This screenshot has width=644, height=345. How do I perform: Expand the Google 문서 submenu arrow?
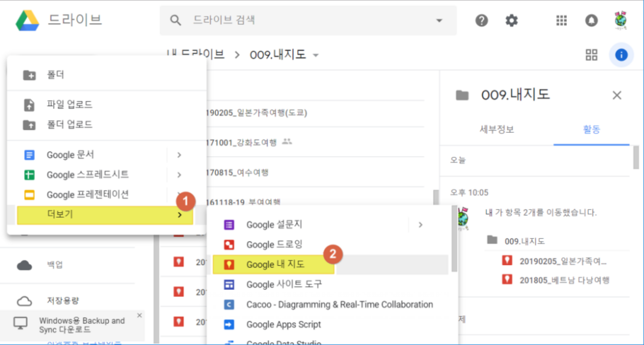[x=179, y=155]
